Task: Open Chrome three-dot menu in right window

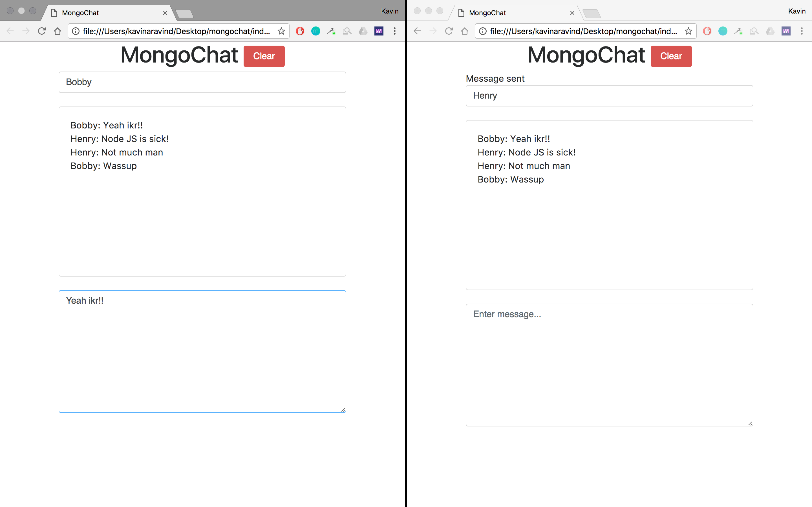Action: pos(802,31)
